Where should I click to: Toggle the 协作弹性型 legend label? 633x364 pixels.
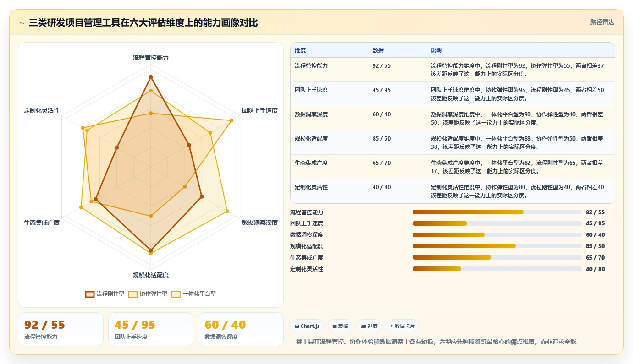(153, 294)
